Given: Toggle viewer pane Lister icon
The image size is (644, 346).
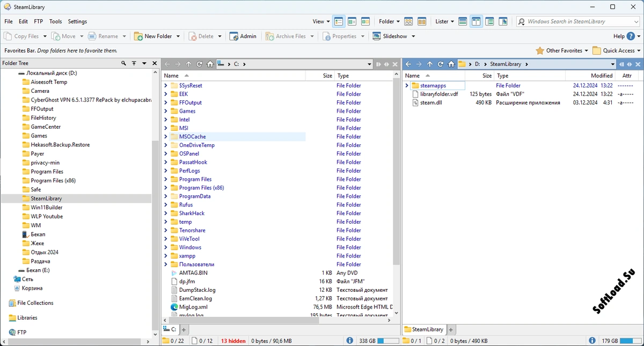Looking at the screenshot, I should click(503, 21).
